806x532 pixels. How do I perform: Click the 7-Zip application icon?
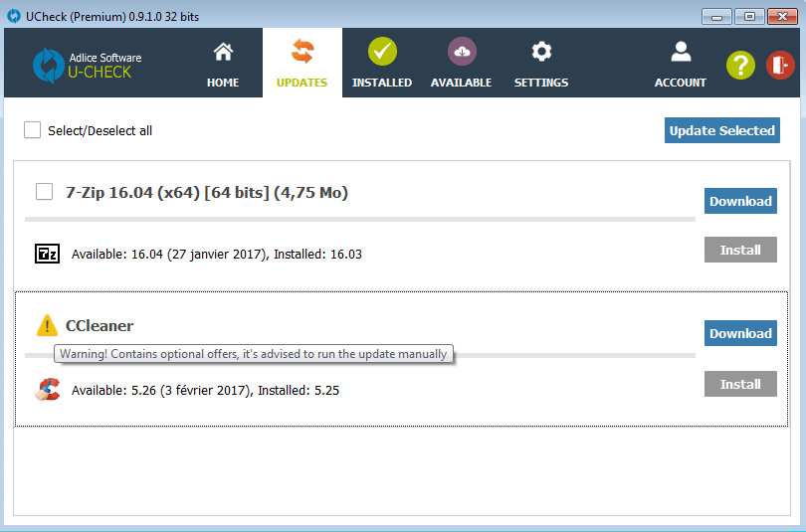tap(47, 254)
